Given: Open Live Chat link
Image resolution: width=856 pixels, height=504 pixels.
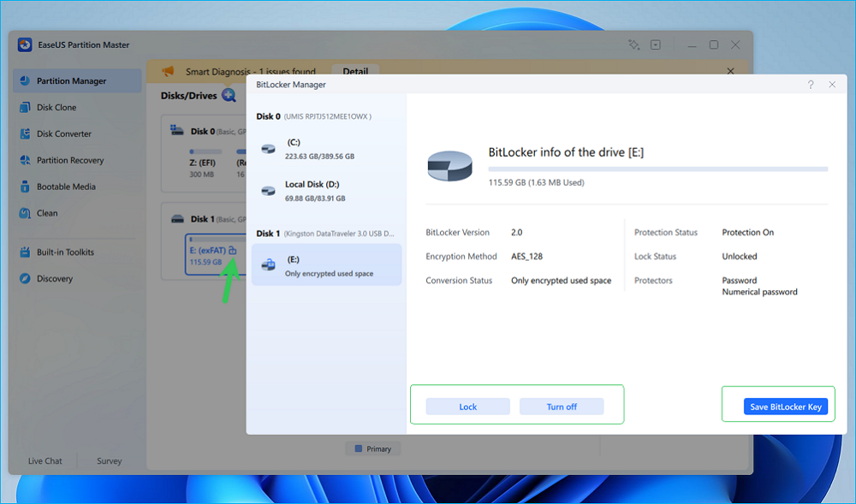Looking at the screenshot, I should pyautogui.click(x=45, y=461).
